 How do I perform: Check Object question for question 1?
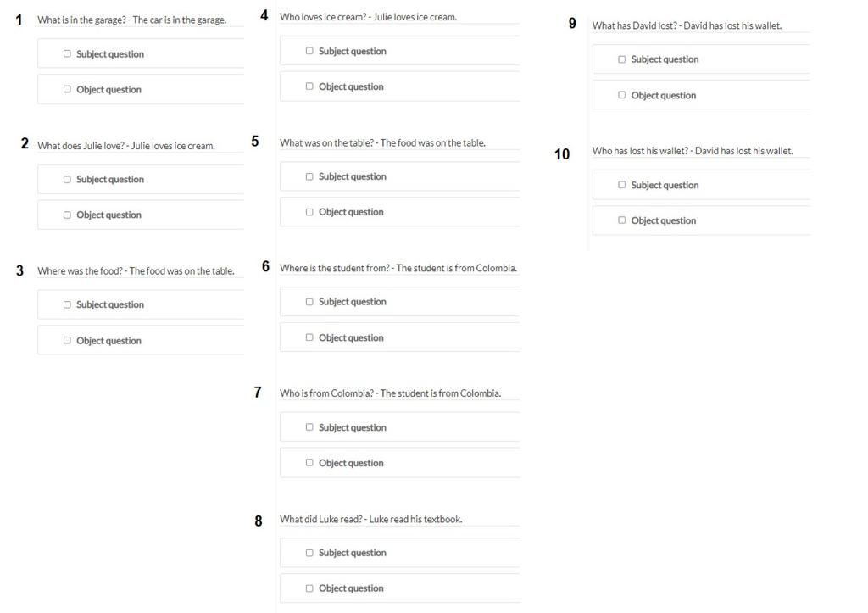[x=67, y=89]
